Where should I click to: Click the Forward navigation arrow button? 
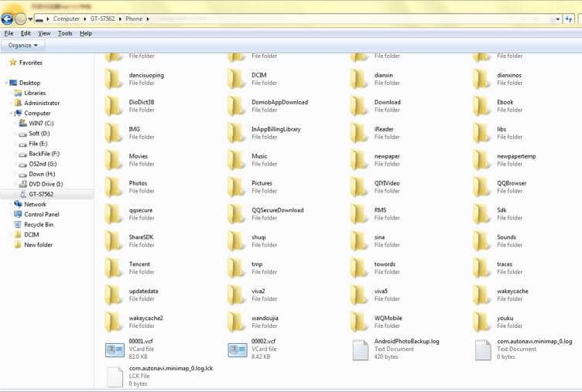[21, 19]
